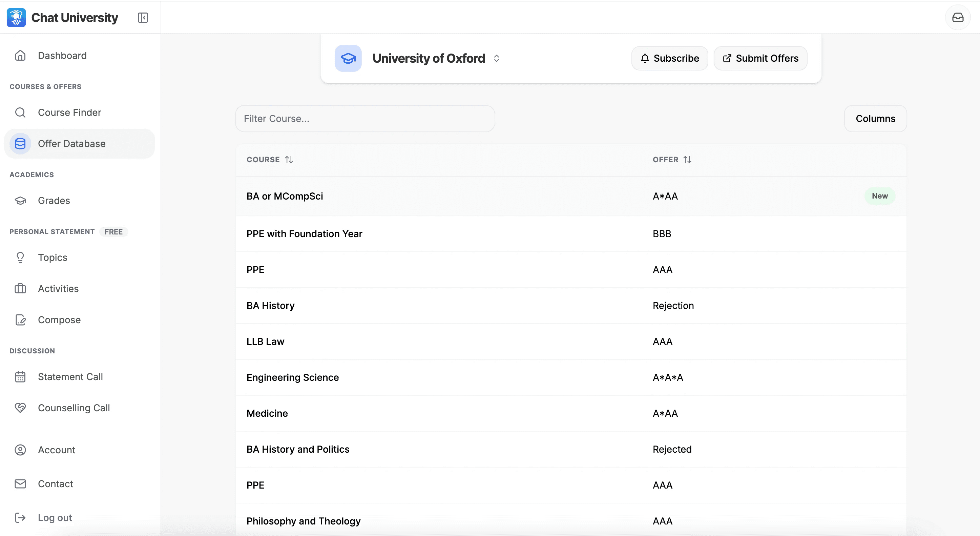Click the Course Finder magnifier icon

coord(20,112)
